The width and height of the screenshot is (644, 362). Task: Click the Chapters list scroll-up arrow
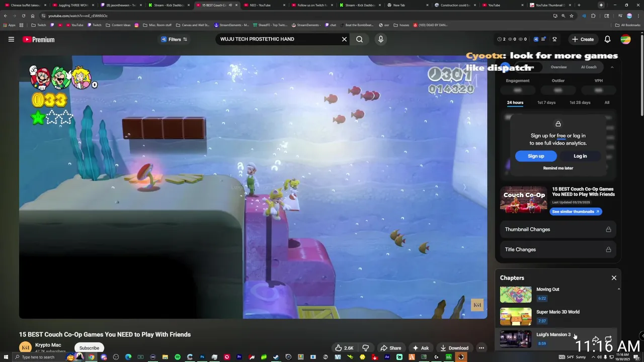(x=619, y=289)
